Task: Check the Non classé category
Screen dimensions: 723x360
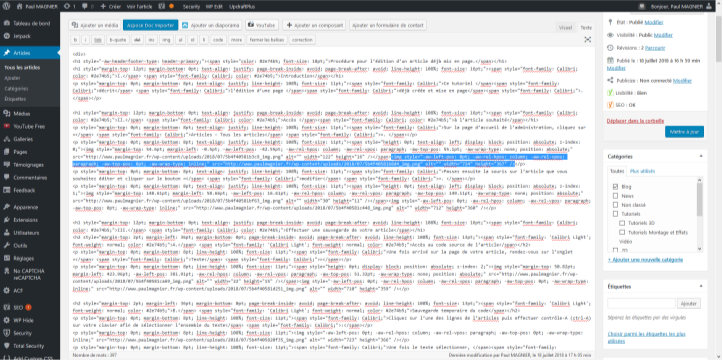Action: [x=615, y=205]
